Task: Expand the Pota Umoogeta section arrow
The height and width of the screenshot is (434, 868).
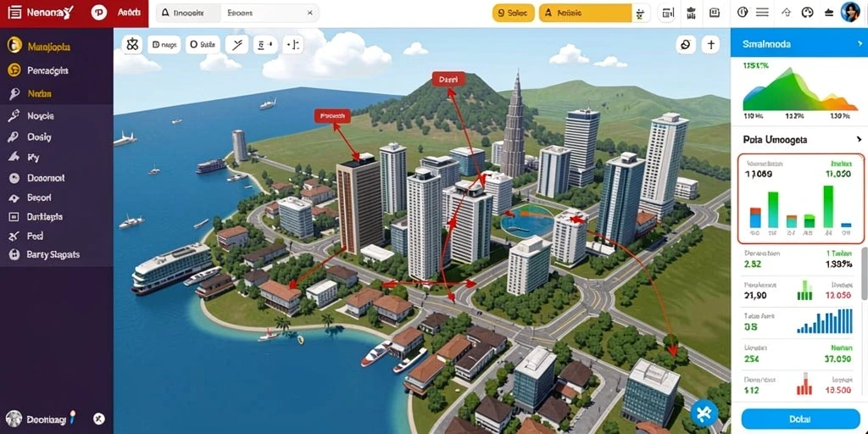Action: pyautogui.click(x=859, y=139)
